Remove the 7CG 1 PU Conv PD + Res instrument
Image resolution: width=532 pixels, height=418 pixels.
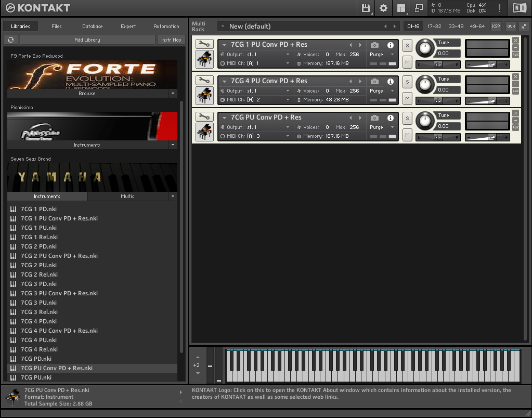pos(515,40)
